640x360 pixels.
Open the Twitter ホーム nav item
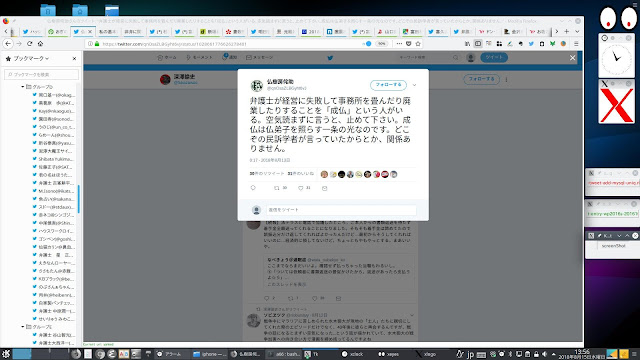pos(167,58)
